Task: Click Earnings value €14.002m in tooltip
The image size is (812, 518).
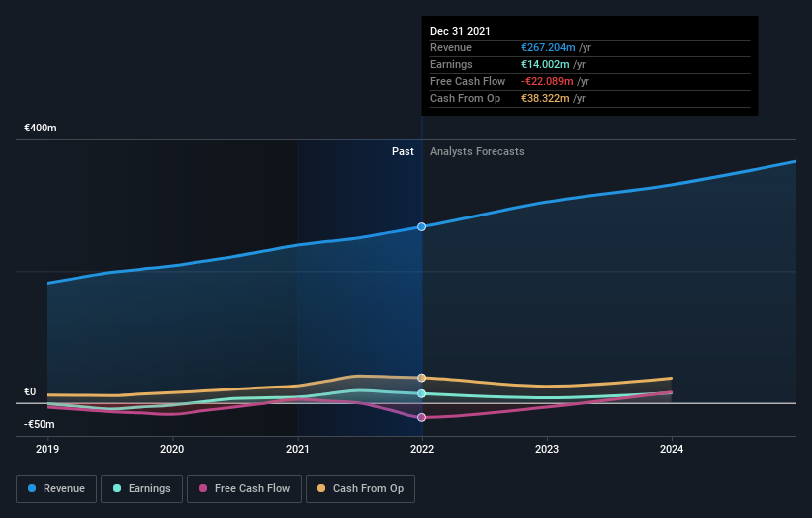Action: coord(545,64)
